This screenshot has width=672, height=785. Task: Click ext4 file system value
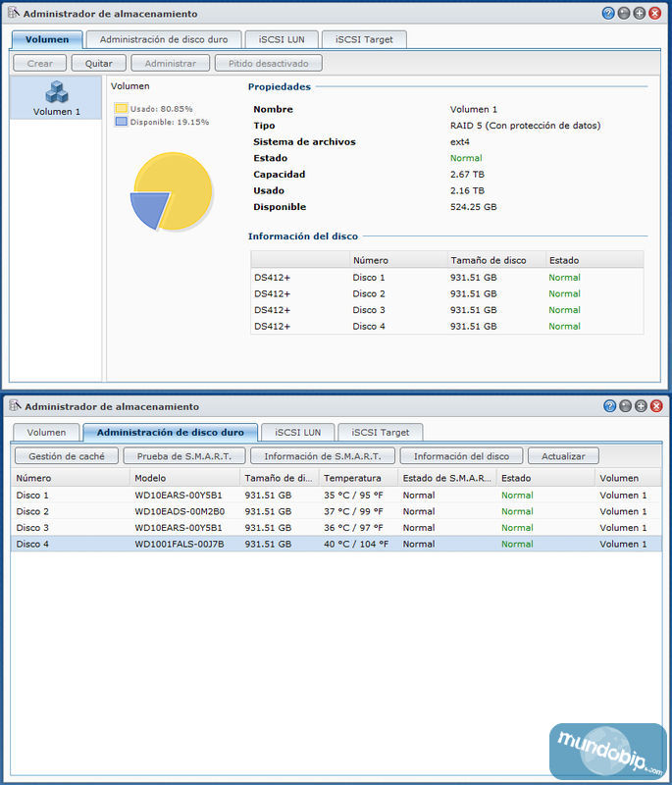[459, 142]
